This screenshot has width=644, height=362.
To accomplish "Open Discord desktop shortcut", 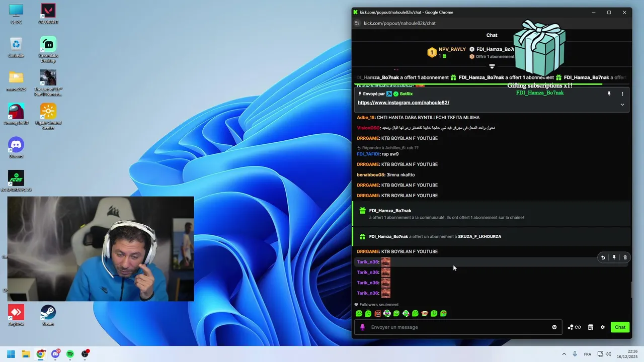I will [16, 147].
